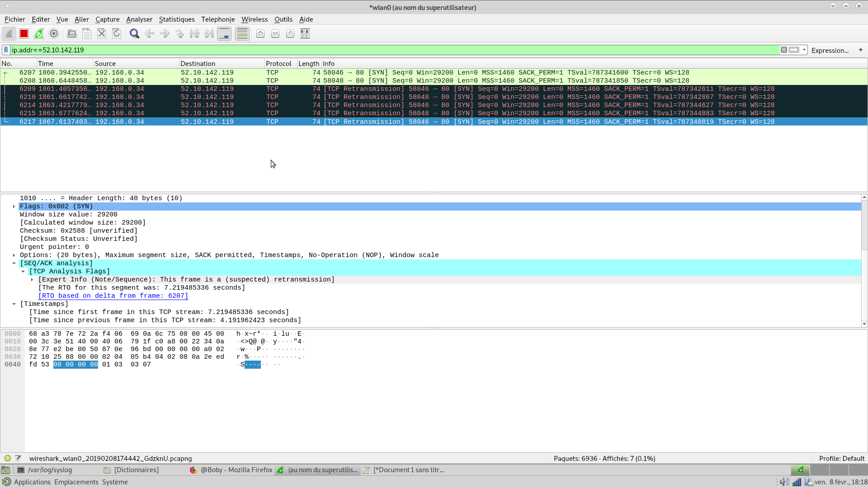This screenshot has width=868, height=488.
Task: Open the Aller menu
Action: tap(82, 19)
